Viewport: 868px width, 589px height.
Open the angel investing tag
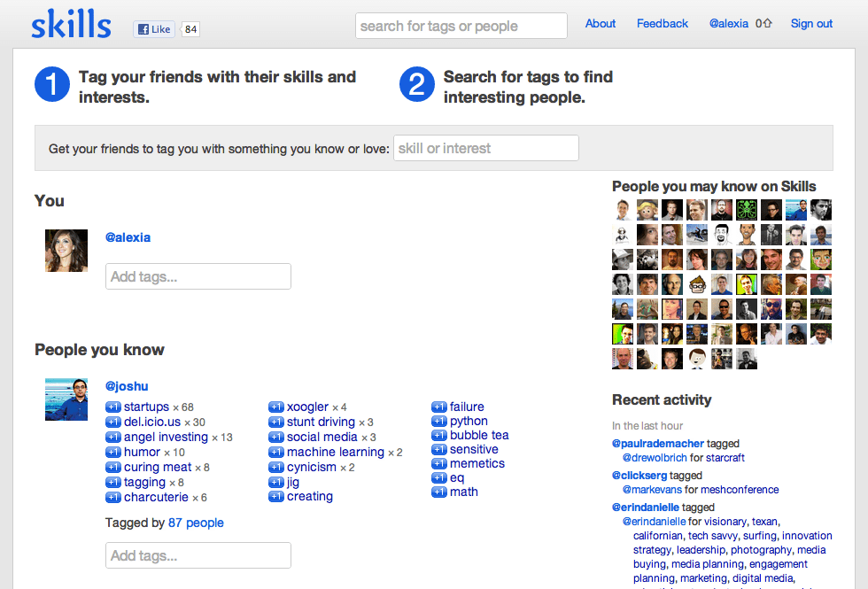166,438
